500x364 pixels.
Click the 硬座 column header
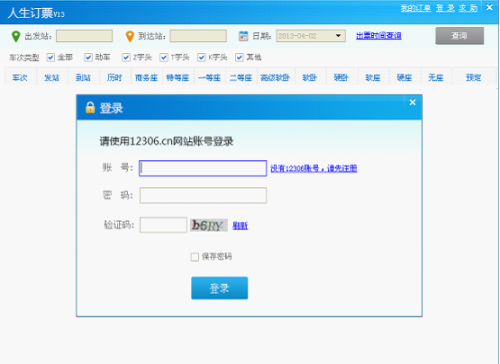[x=405, y=78]
